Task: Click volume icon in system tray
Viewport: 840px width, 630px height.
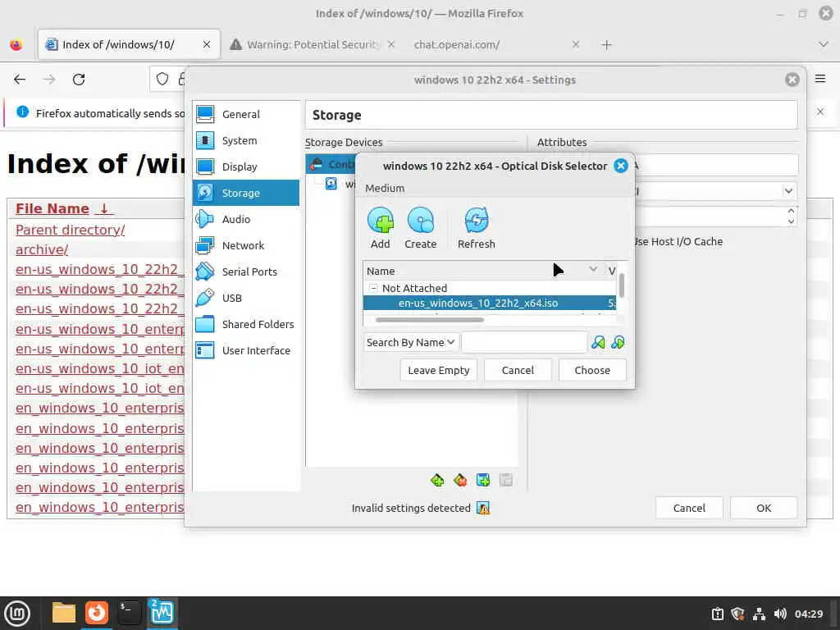Action: pos(780,614)
